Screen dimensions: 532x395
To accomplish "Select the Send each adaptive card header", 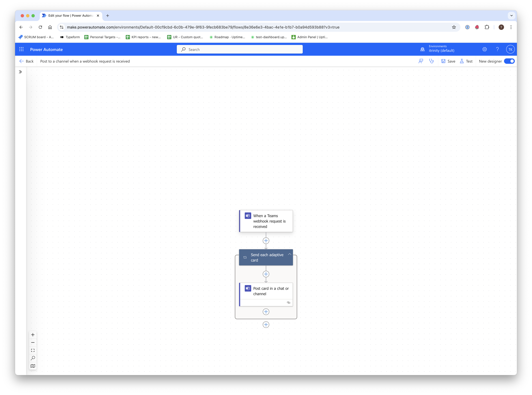I will 266,257.
